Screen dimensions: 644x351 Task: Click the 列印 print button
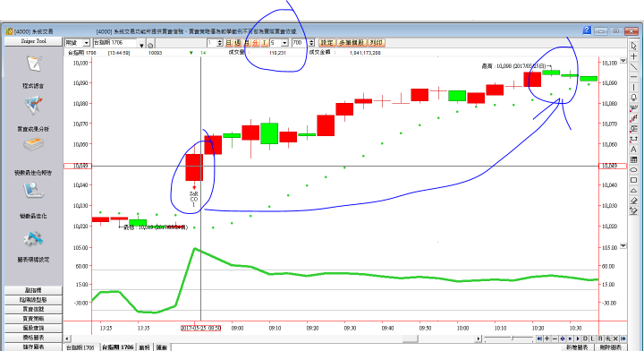click(x=377, y=43)
